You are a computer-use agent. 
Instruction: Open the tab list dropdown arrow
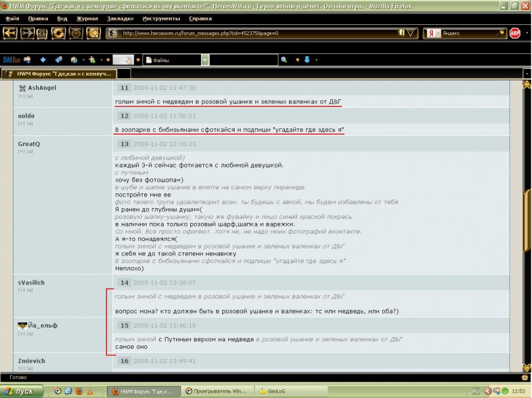click(x=525, y=74)
